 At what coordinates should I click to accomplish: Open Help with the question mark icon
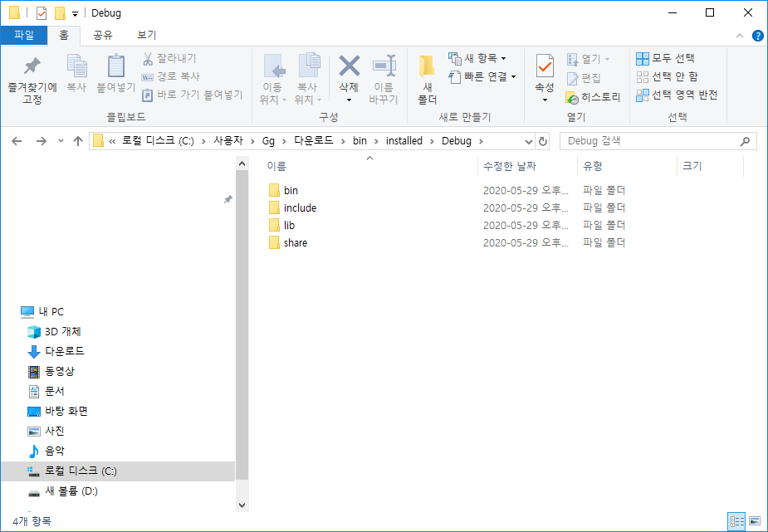coord(757,36)
